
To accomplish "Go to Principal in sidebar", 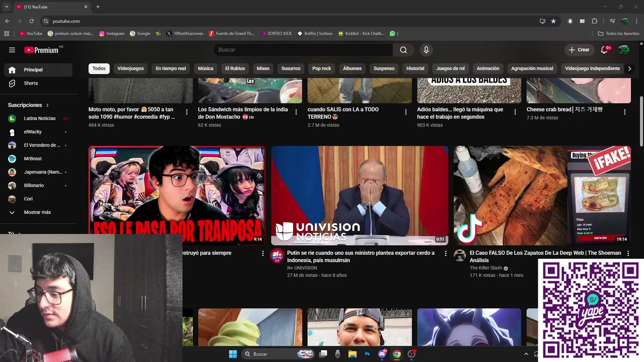I will 38,70.
